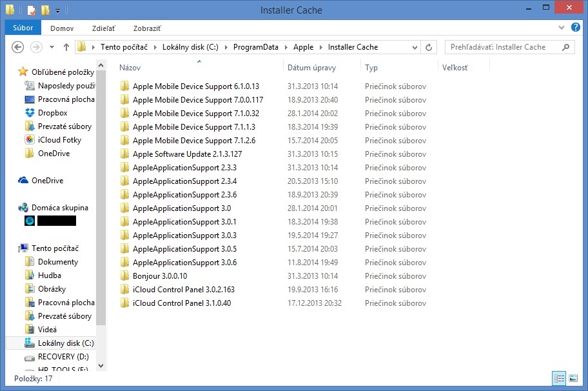Sort by the Typ column header
Viewport: 588px width, 391px height.
371,68
